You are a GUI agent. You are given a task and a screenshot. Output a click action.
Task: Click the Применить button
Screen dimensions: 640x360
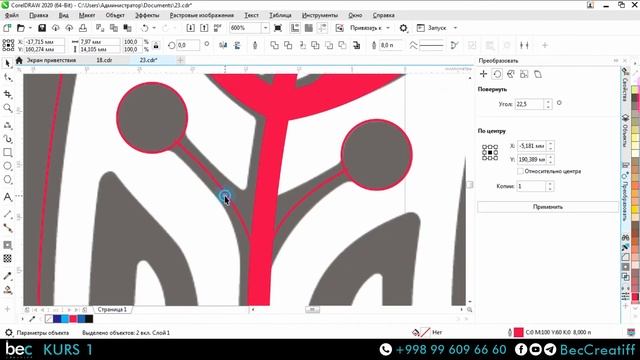pos(547,207)
